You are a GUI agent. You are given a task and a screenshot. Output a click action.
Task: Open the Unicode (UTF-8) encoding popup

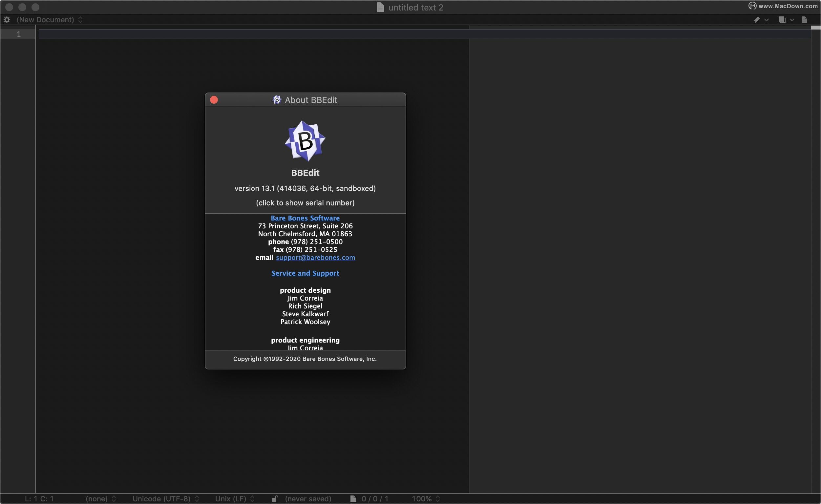(166, 499)
